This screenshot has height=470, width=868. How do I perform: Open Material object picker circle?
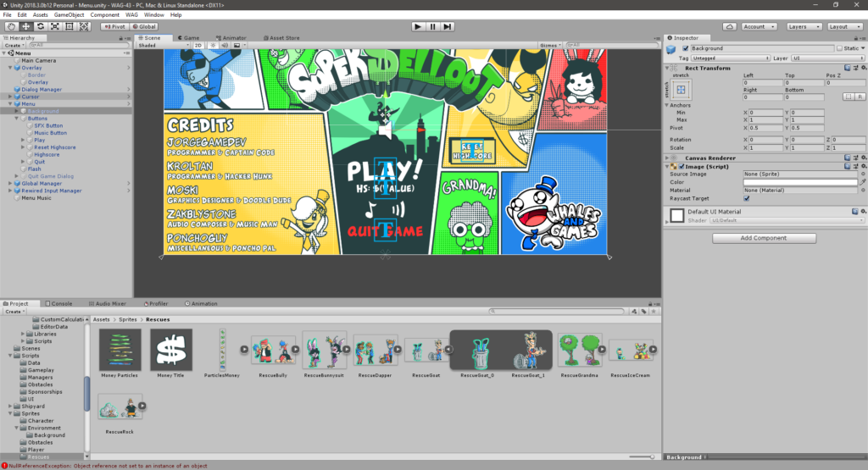point(862,191)
